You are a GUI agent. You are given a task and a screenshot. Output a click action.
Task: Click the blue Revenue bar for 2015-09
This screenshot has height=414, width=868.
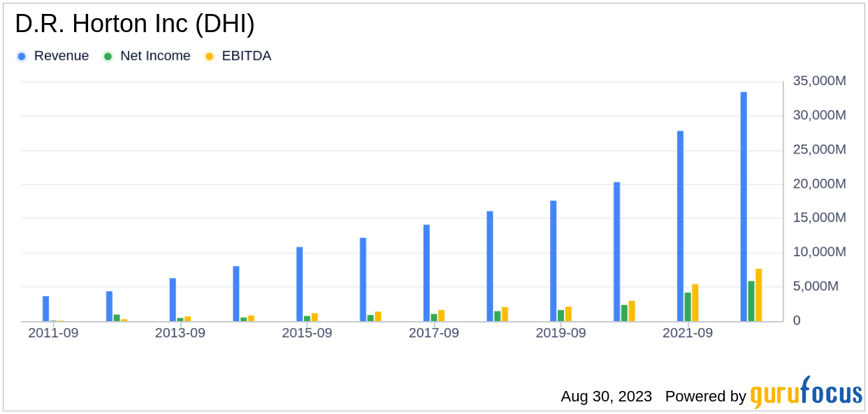(x=300, y=284)
